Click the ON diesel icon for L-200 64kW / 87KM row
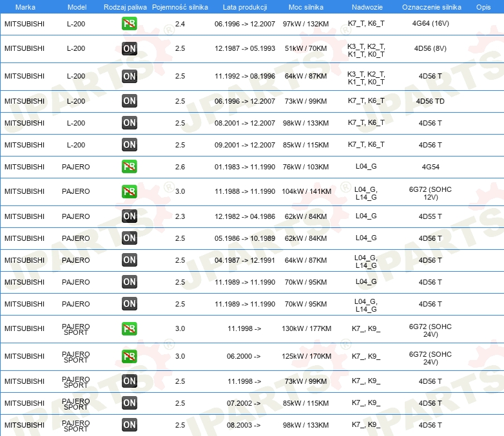This screenshot has width=504, height=436. pyautogui.click(x=129, y=76)
